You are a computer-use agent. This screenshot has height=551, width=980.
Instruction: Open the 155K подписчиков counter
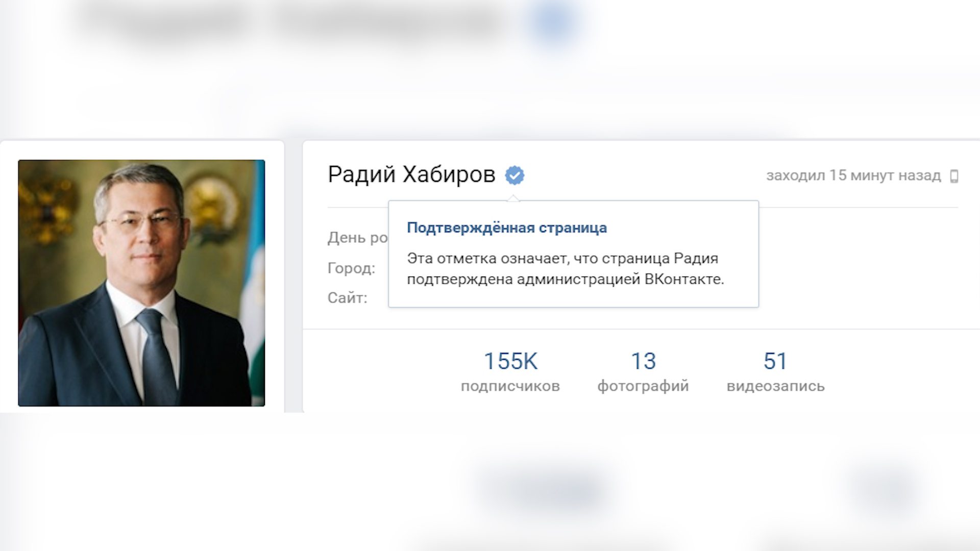510,371
